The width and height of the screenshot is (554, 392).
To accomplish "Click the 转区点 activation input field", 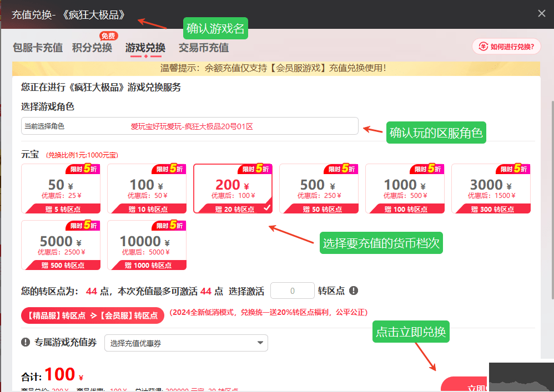I will point(292,291).
